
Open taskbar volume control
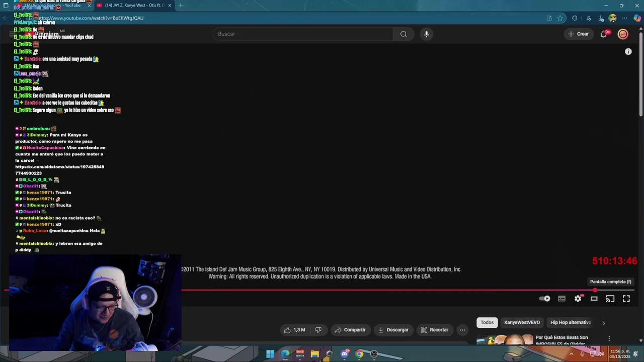point(601,354)
